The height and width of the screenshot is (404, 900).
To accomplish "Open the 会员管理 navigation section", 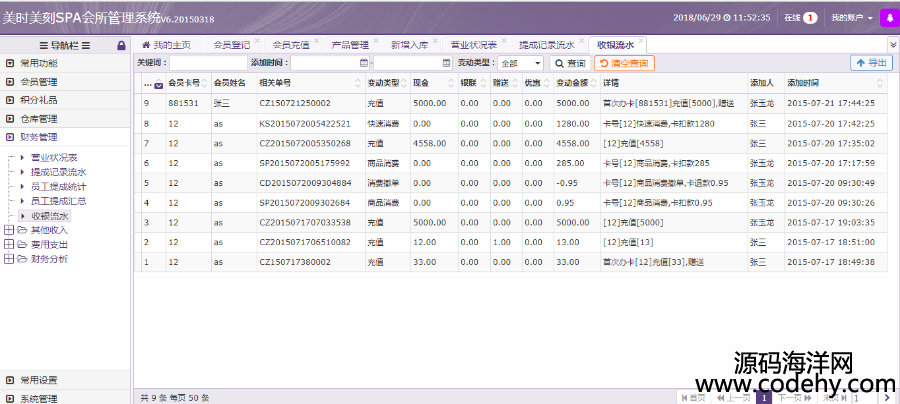I will (x=39, y=82).
